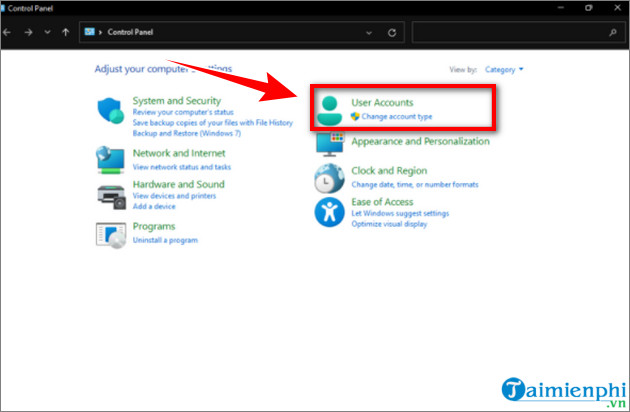This screenshot has width=630, height=412.
Task: Click View network status and tasks
Action: point(182,167)
